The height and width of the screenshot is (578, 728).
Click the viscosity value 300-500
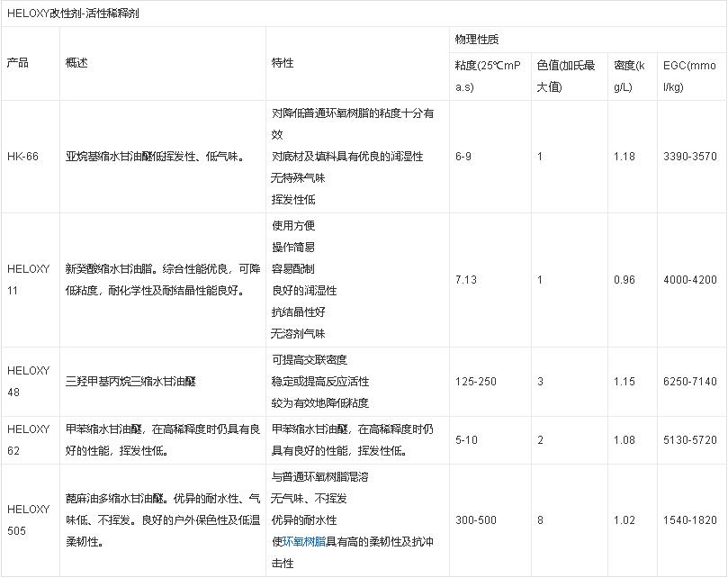pyautogui.click(x=475, y=519)
